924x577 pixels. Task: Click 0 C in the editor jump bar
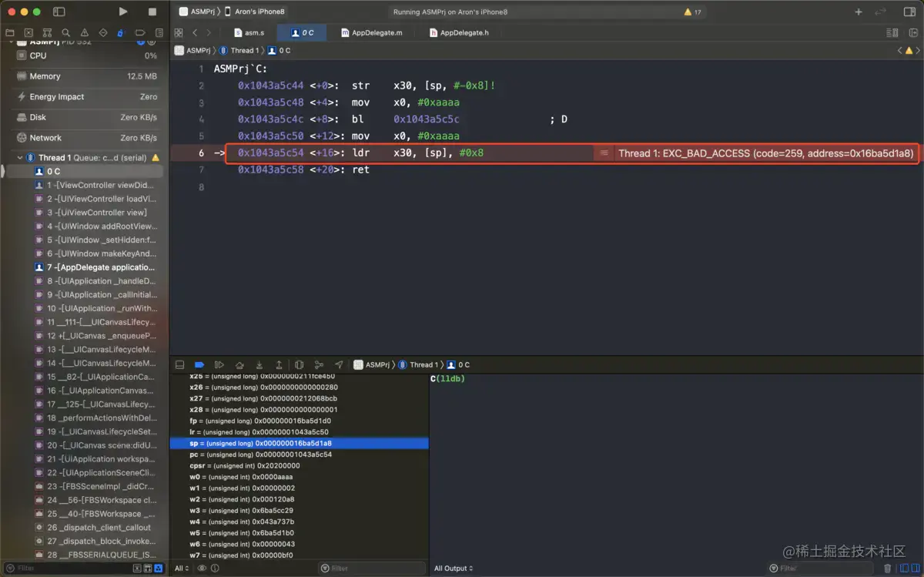280,50
